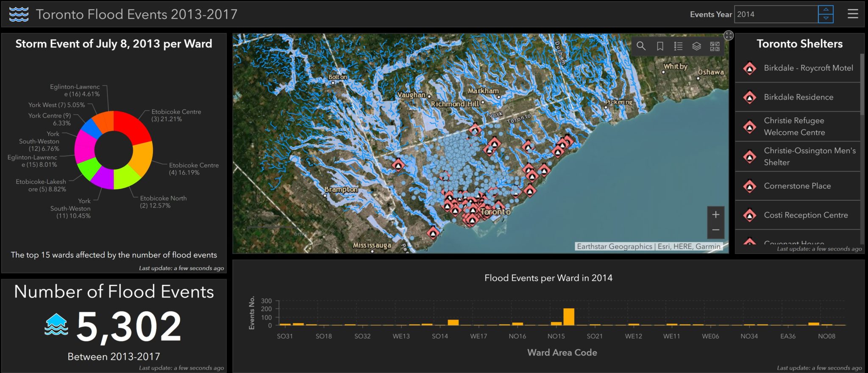Click the Toronto Shelters list scrollbar
868x373 pixels.
[862, 84]
